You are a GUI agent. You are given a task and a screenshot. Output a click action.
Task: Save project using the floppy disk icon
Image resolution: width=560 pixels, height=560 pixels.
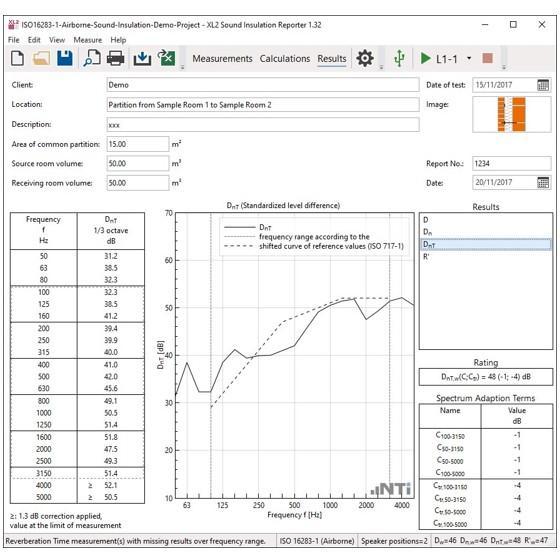click(x=65, y=58)
